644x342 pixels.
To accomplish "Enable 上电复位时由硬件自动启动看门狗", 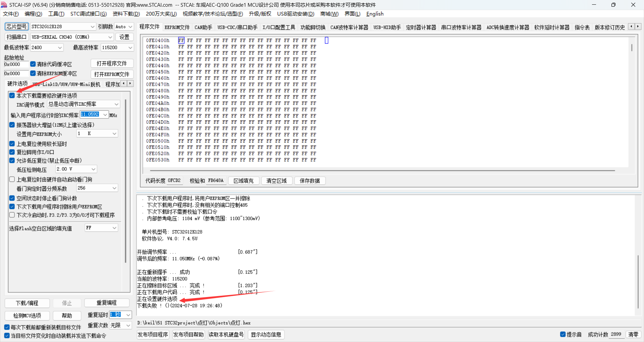I will pos(12,179).
